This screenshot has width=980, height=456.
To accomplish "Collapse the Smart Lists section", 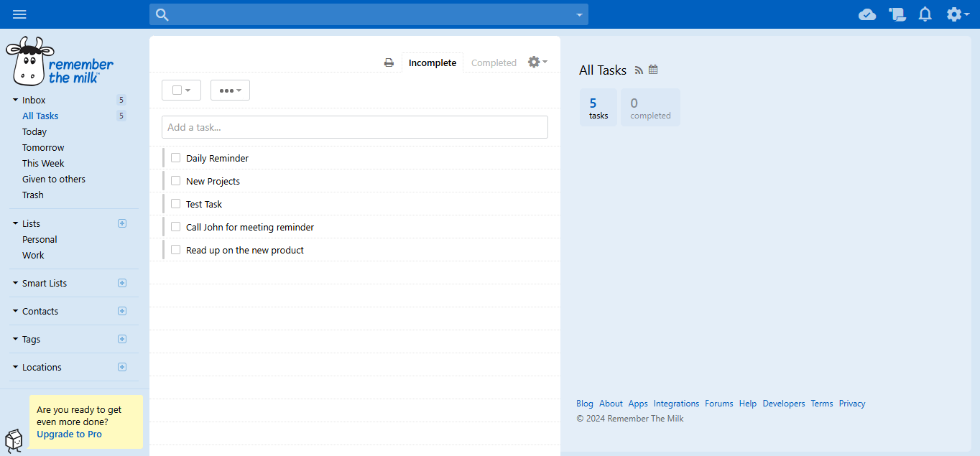I will 15,283.
